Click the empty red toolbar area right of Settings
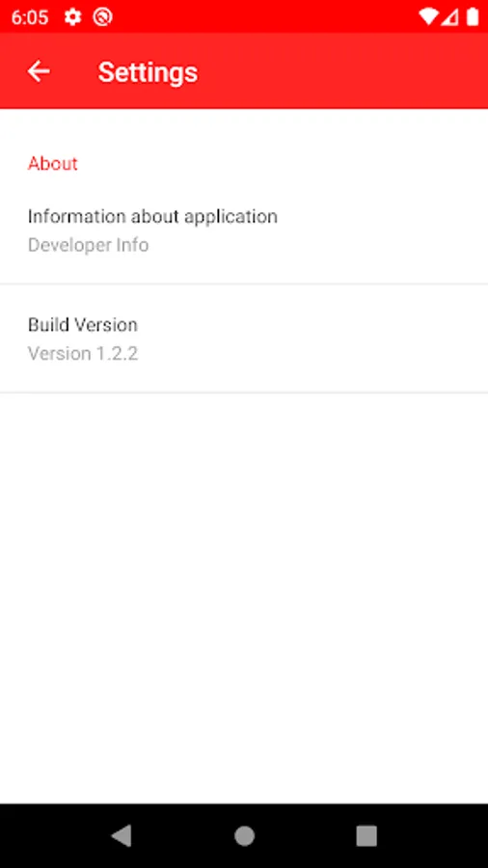 pyautogui.click(x=343, y=71)
